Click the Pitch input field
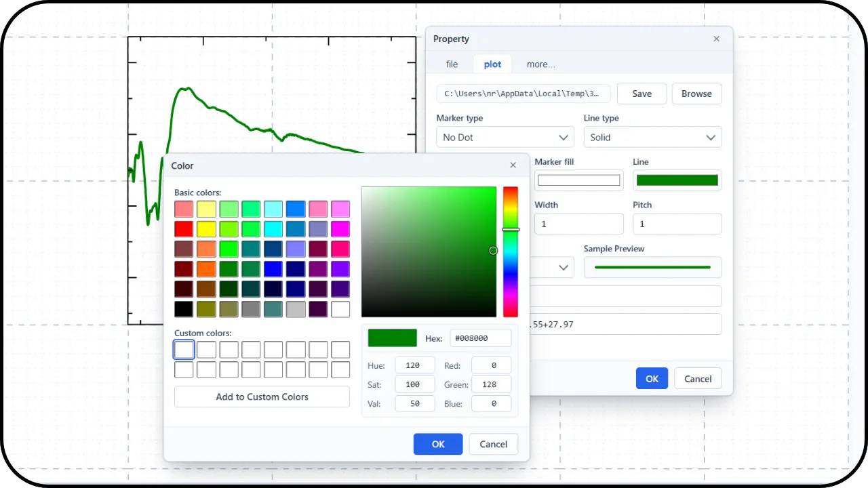 click(x=677, y=224)
